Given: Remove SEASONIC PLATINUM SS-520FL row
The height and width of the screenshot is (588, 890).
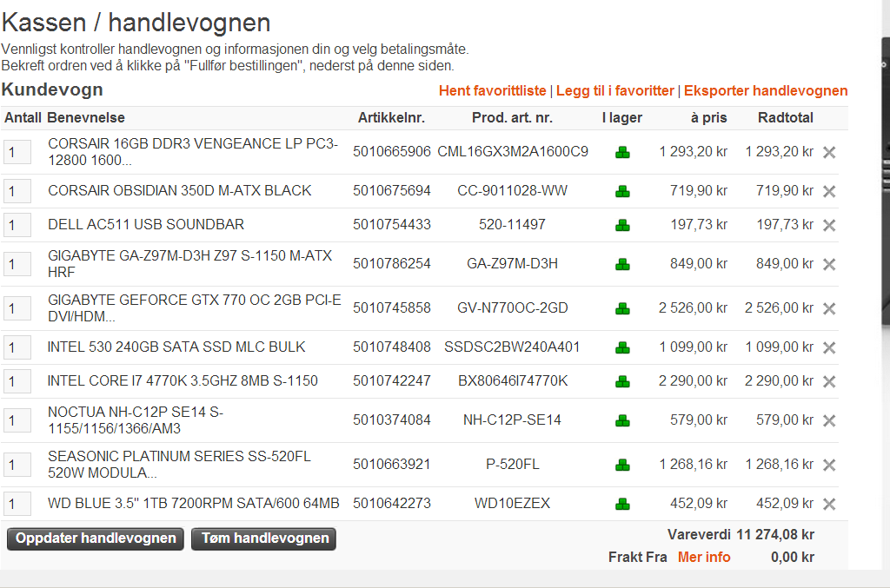Looking at the screenshot, I should click(x=829, y=465).
